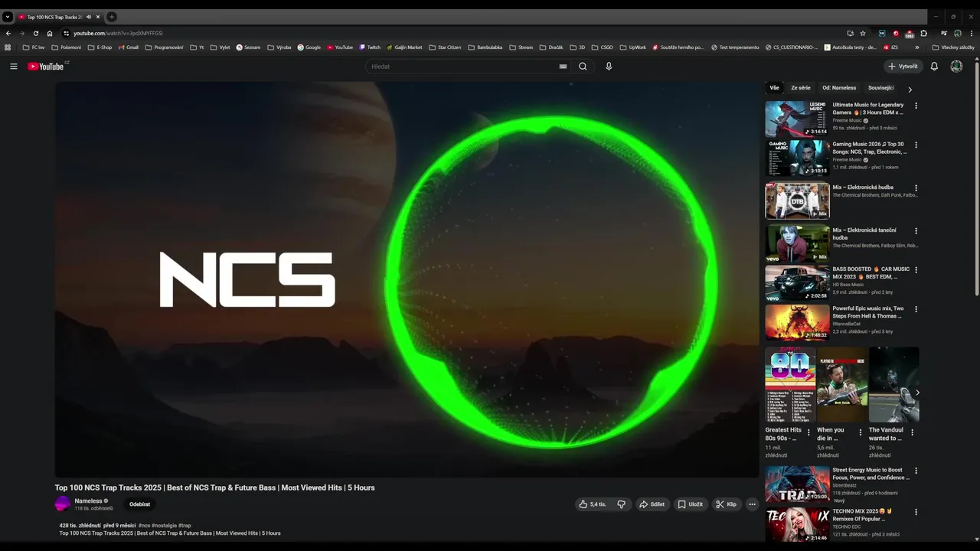The width and height of the screenshot is (980, 551).
Task: Open the Ultimate Music for Legendary Gamers thumbnail
Action: pyautogui.click(x=797, y=119)
